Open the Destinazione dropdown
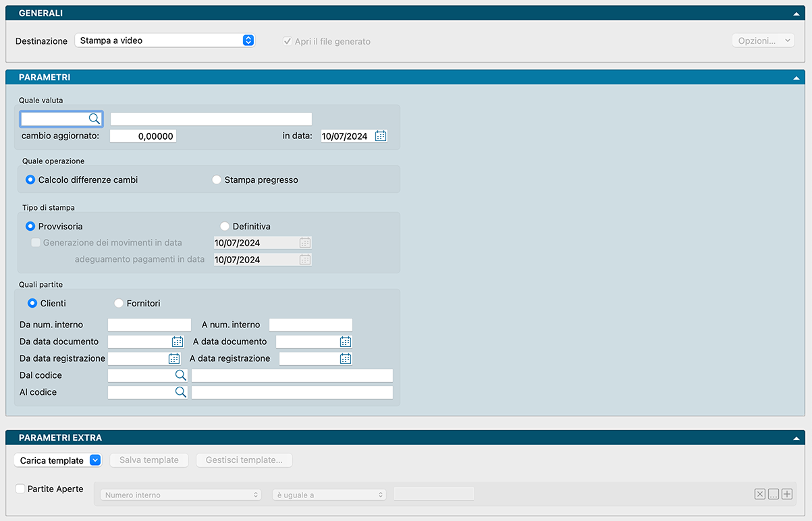The image size is (812, 521). click(248, 40)
